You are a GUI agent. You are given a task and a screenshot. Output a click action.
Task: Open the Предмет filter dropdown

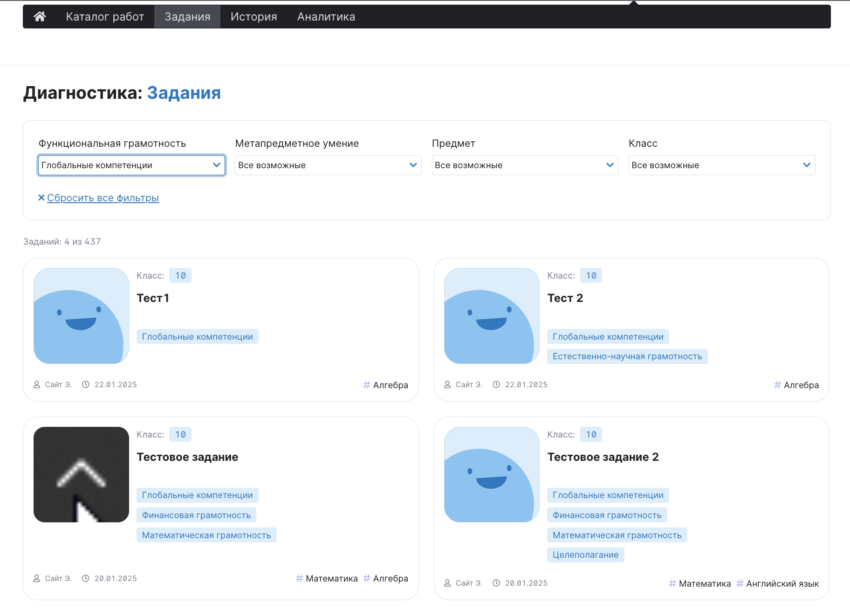525,165
